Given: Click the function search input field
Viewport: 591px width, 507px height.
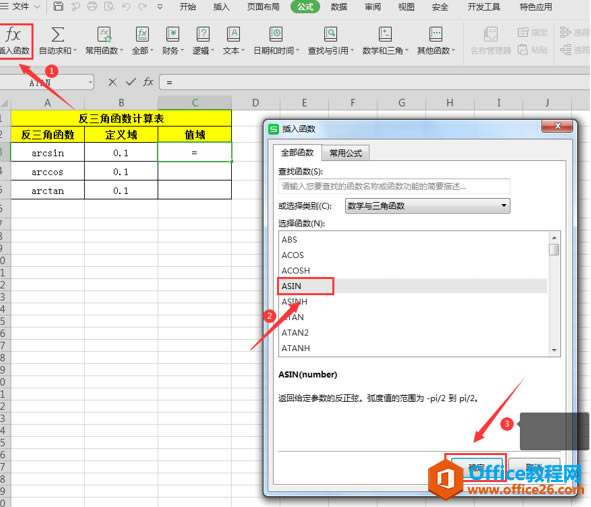Looking at the screenshot, I should [x=394, y=186].
